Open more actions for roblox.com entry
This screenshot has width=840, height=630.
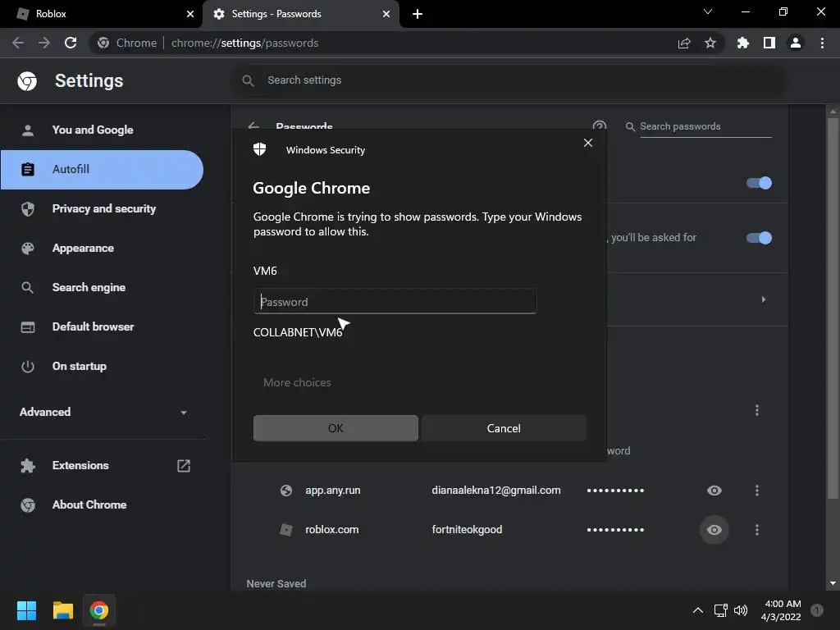click(756, 530)
